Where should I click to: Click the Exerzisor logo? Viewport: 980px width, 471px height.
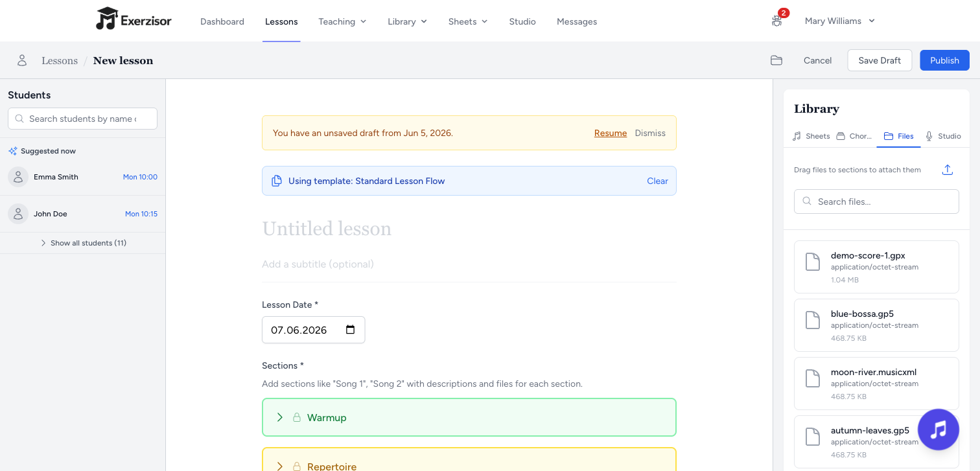[x=134, y=19]
